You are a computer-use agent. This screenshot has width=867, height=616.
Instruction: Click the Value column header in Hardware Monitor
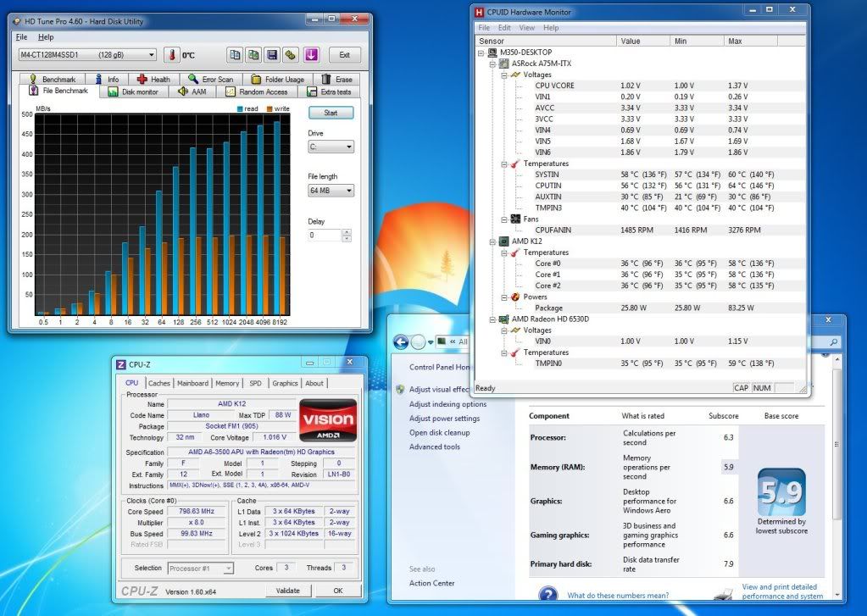pyautogui.click(x=643, y=41)
